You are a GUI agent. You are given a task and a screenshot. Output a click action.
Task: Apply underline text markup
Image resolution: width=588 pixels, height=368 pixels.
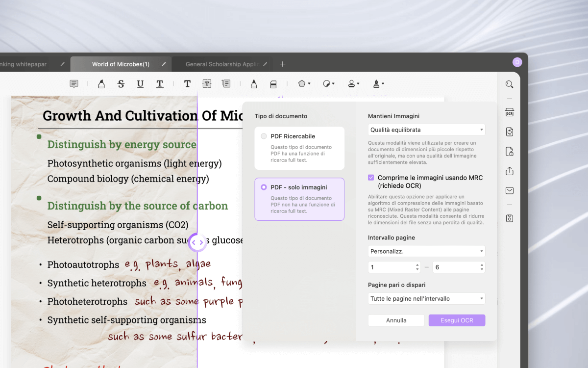(x=140, y=84)
